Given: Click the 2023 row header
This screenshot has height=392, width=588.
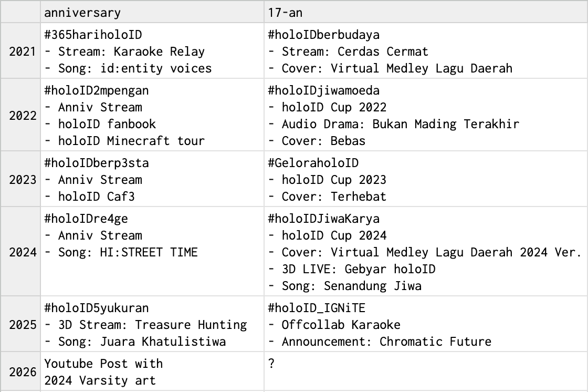Looking at the screenshot, I should point(20,179).
